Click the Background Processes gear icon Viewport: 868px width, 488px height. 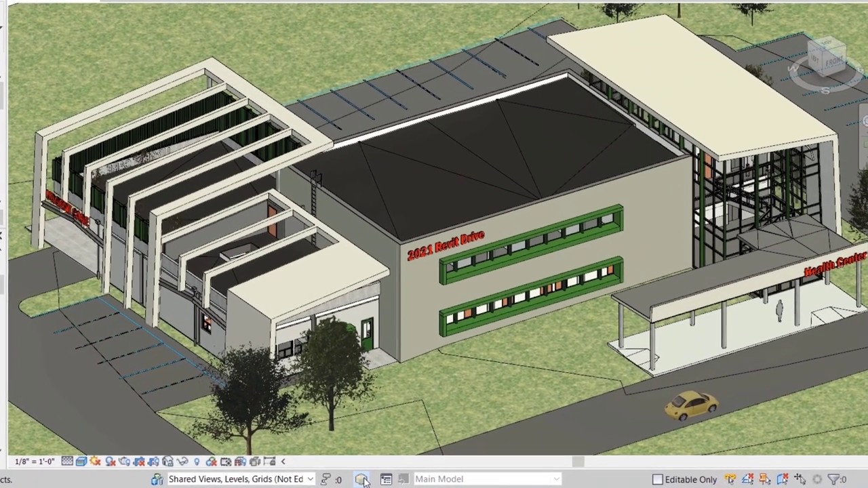point(817,479)
